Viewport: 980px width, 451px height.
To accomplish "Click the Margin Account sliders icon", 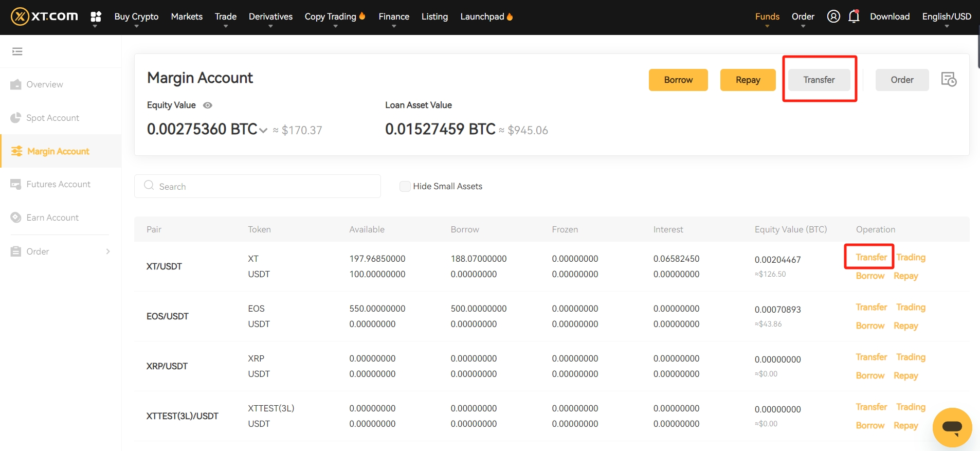I will tap(17, 151).
